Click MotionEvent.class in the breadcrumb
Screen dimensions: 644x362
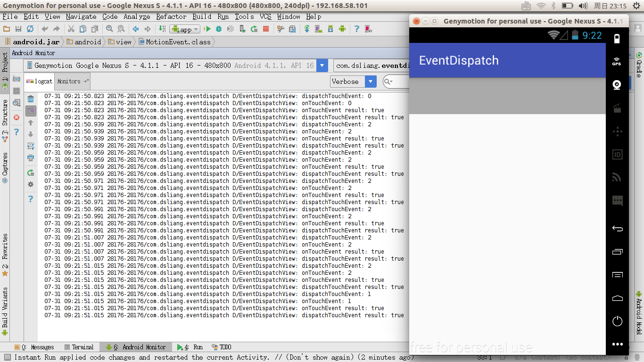(x=177, y=41)
